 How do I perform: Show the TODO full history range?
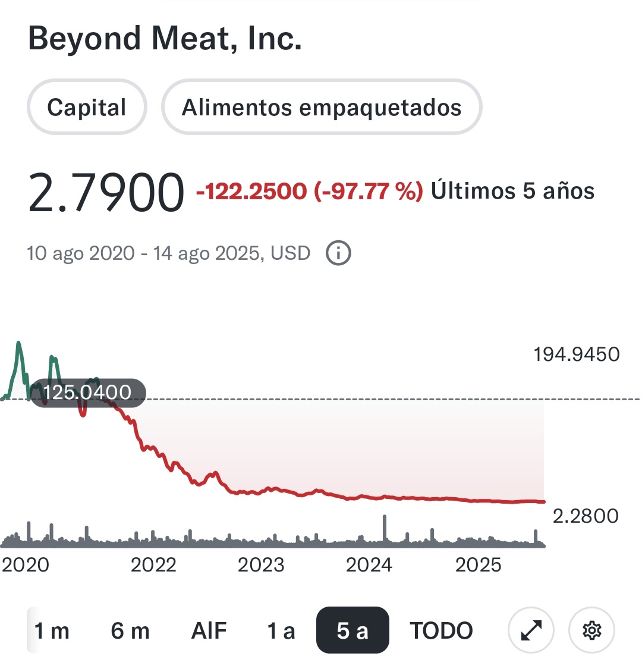441,630
